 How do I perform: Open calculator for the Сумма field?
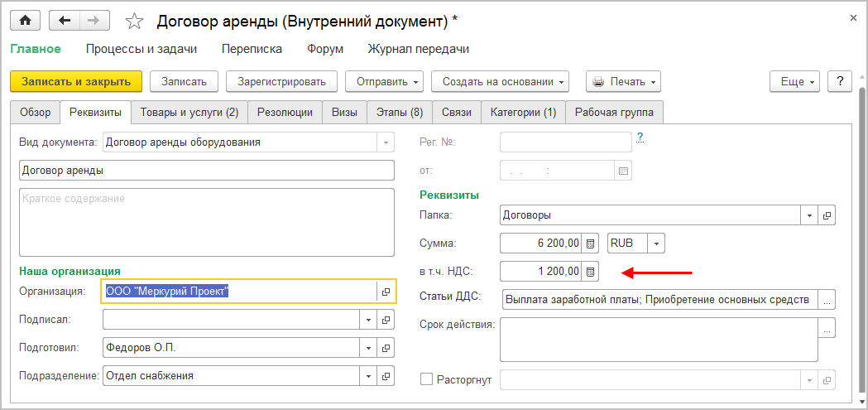click(x=590, y=244)
